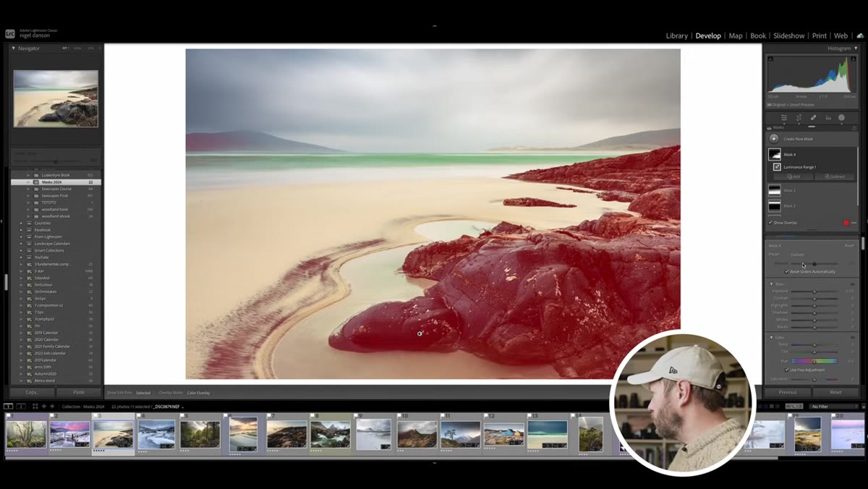The image size is (868, 489).
Task: Click the Paste settings button
Action: coord(79,392)
